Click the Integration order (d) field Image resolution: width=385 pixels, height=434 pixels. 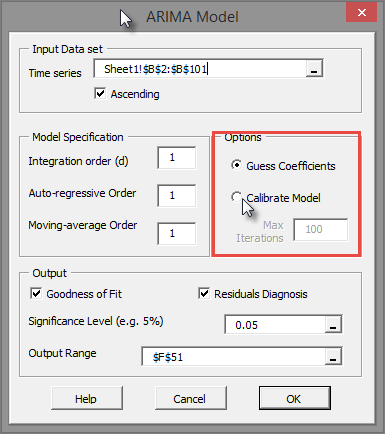tap(177, 157)
